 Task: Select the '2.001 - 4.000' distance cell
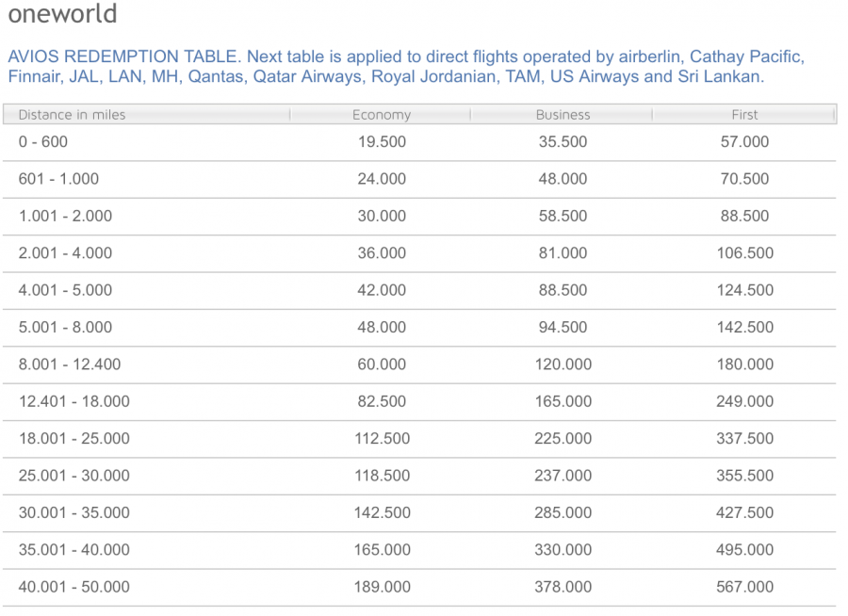point(65,253)
